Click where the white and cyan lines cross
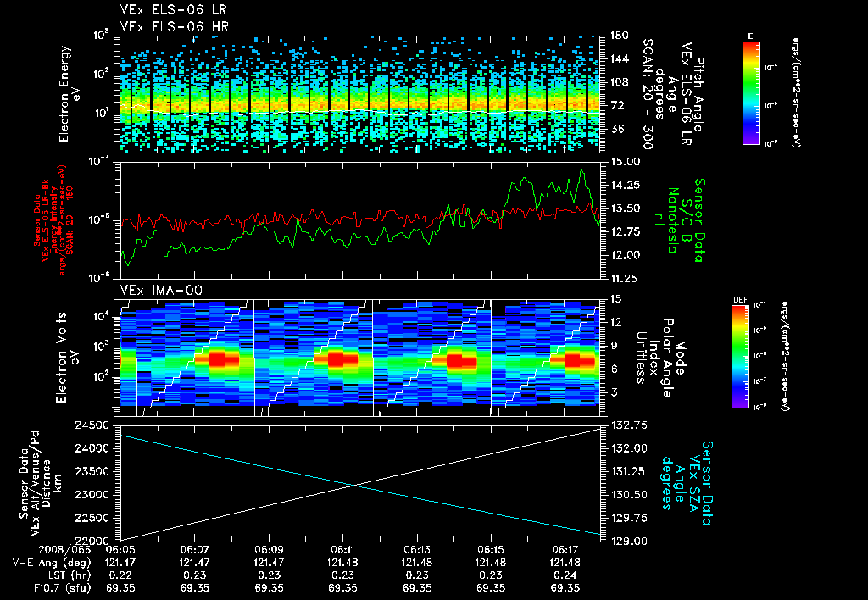Image resolution: width=868 pixels, height=600 pixels. tap(353, 486)
